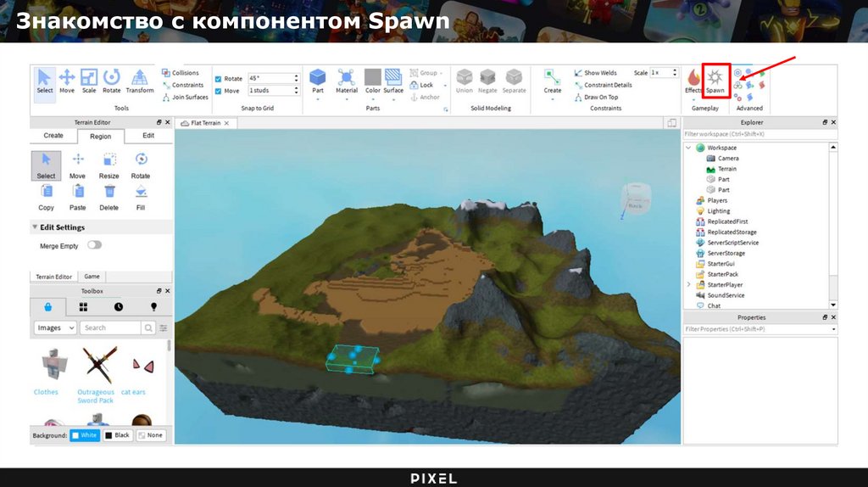868x487 pixels.
Task: Open the Create constraint tool
Action: coord(552,81)
